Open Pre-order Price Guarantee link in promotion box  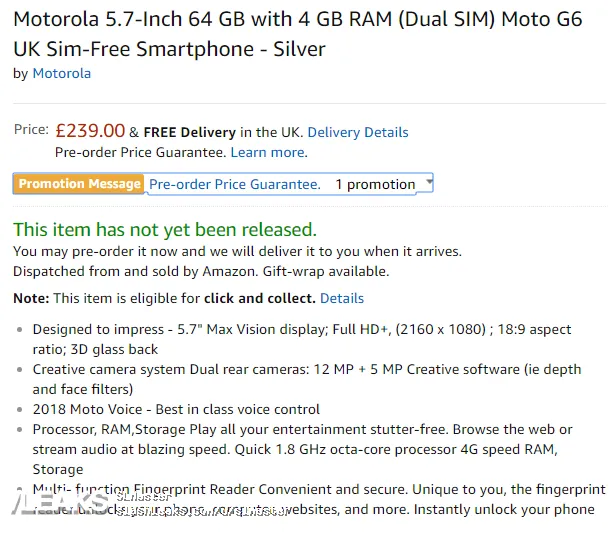(234, 184)
